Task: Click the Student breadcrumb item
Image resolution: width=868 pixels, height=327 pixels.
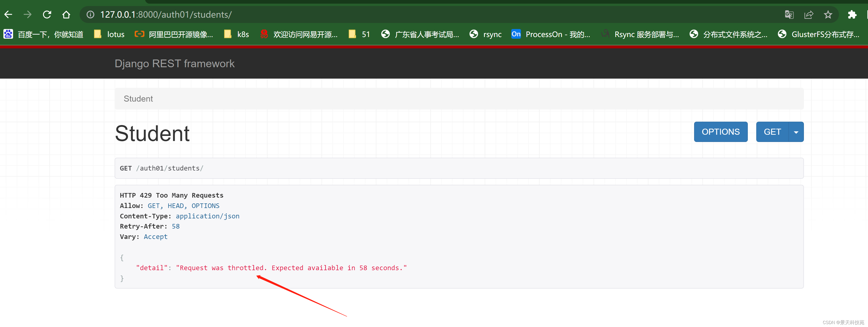Action: (x=138, y=99)
